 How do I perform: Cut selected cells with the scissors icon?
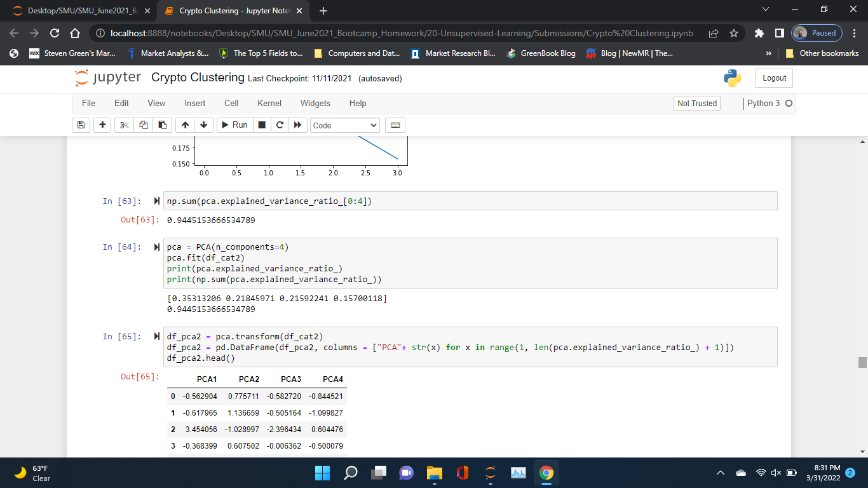[124, 125]
